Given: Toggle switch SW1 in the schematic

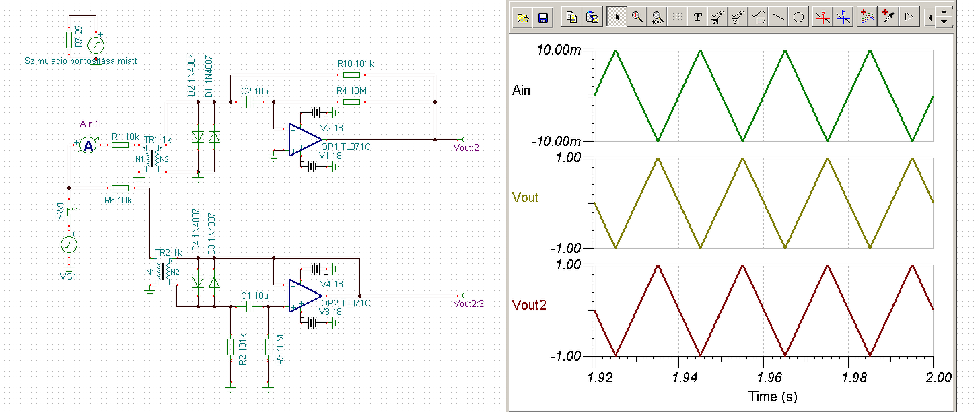Looking at the screenshot, I should pyautogui.click(x=71, y=211).
